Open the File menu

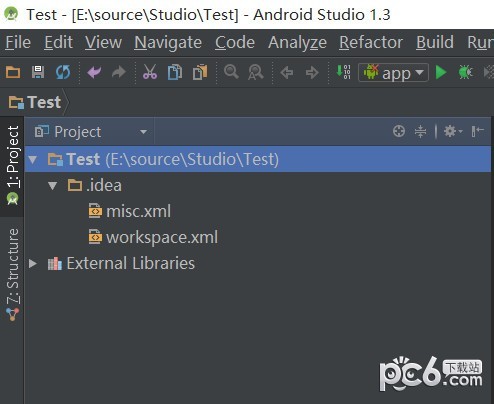click(18, 42)
